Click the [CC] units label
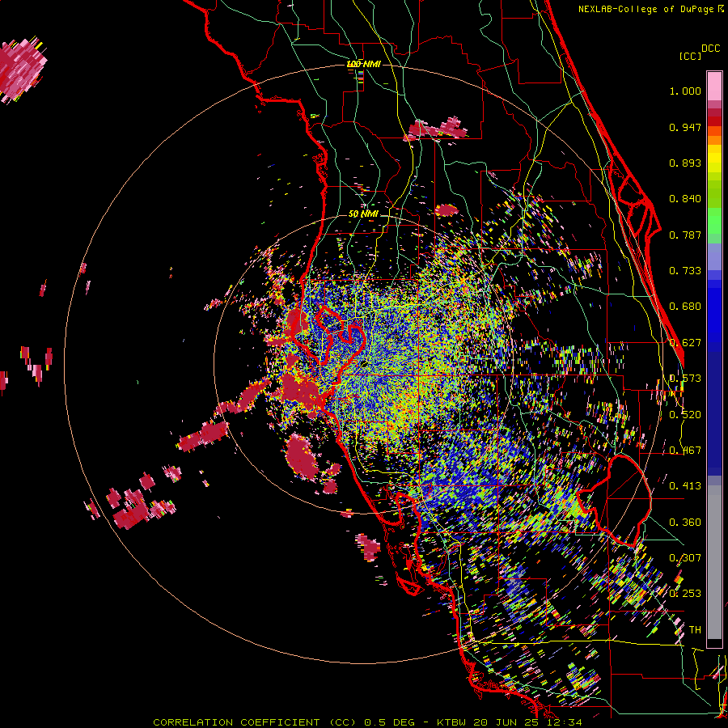 point(690,56)
